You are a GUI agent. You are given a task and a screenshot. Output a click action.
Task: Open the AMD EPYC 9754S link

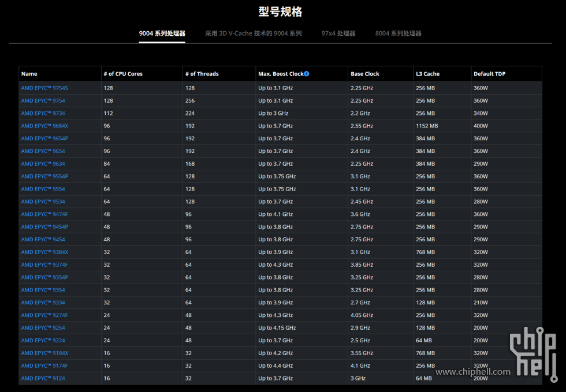(44, 88)
